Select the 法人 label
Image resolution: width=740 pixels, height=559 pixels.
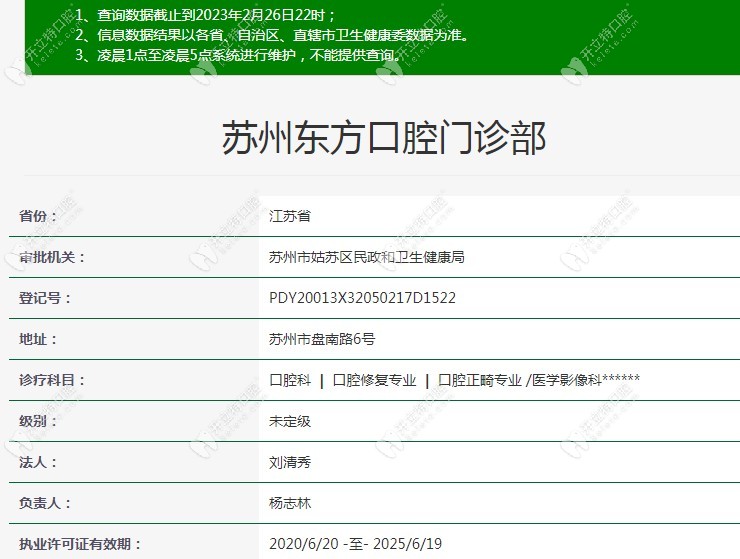tap(38, 462)
